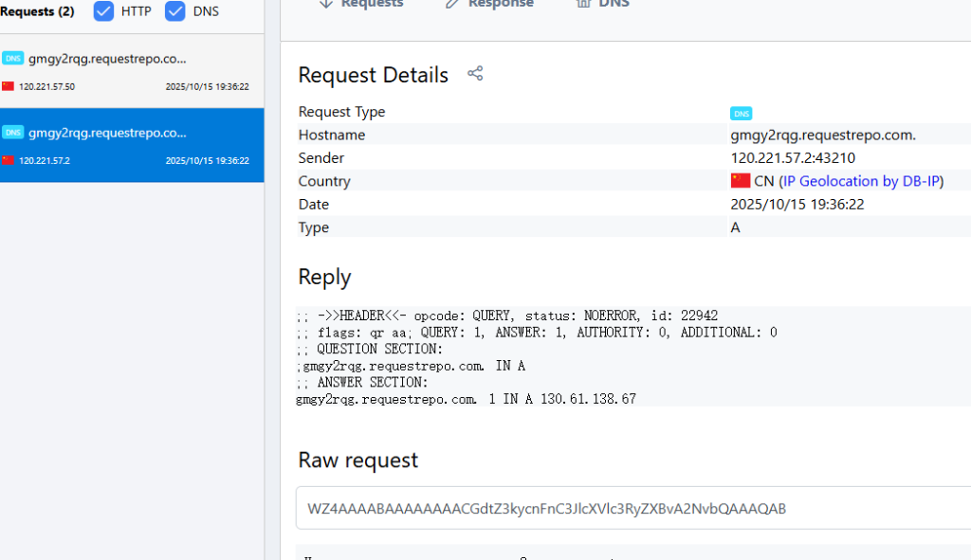Open the DNS tab in top navigation
The image size is (971, 560).
[613, 5]
